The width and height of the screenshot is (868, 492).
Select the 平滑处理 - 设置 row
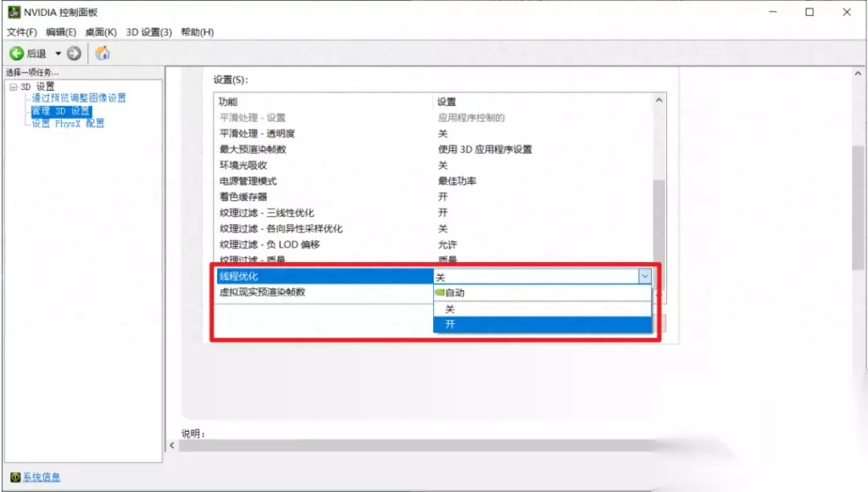(435, 117)
